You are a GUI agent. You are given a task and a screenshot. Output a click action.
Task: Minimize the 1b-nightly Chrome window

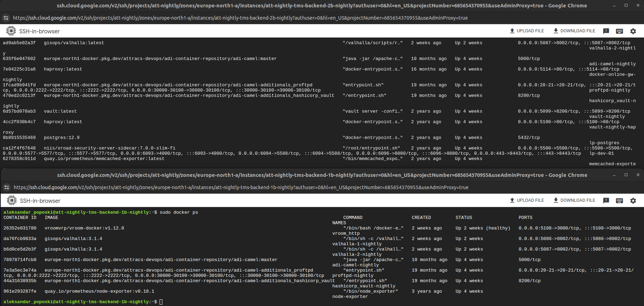(614, 175)
